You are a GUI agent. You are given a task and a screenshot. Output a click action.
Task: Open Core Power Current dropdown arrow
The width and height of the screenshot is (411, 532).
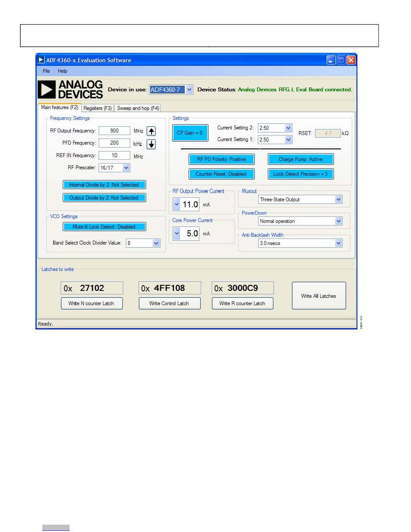point(177,233)
